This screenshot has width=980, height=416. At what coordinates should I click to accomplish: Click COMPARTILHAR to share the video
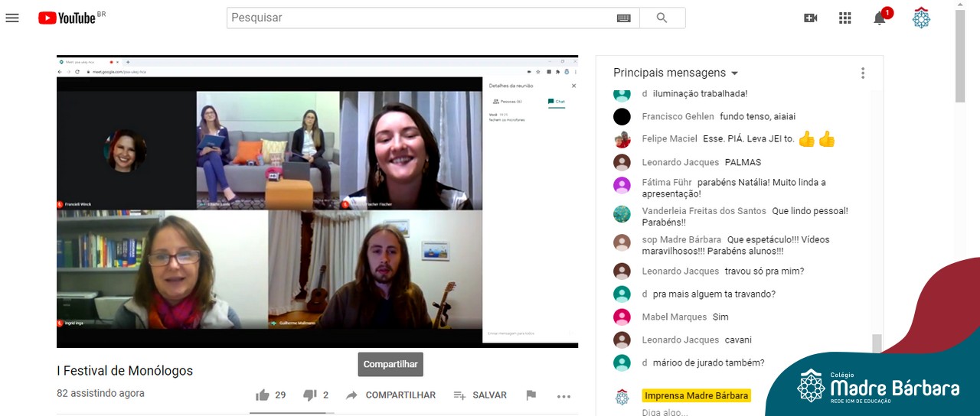(x=390, y=395)
